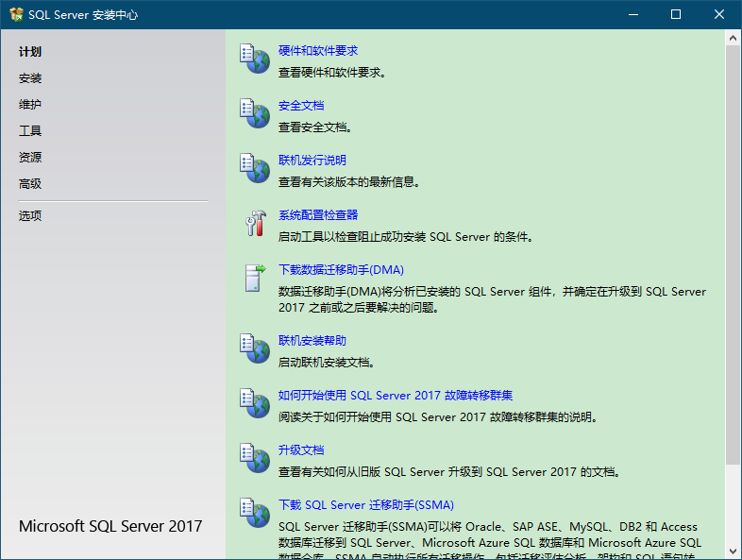Open the 硬件和软件要求 link
The height and width of the screenshot is (560, 742).
(318, 51)
